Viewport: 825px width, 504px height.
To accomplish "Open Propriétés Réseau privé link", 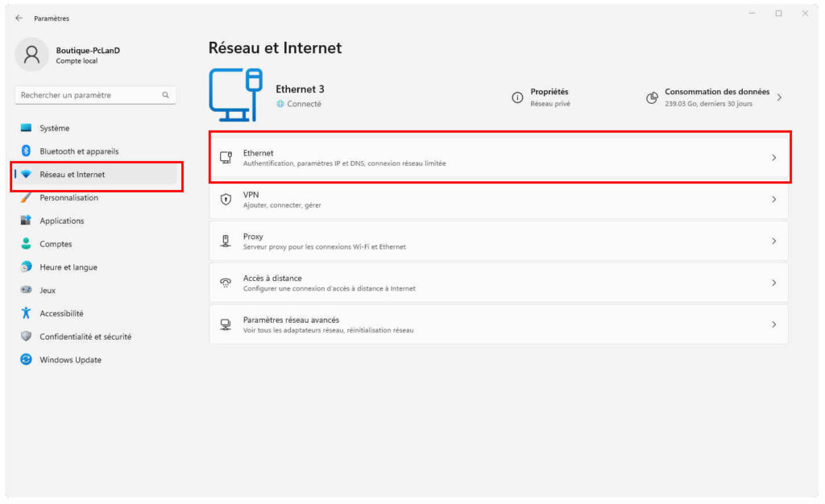I will tap(541, 97).
